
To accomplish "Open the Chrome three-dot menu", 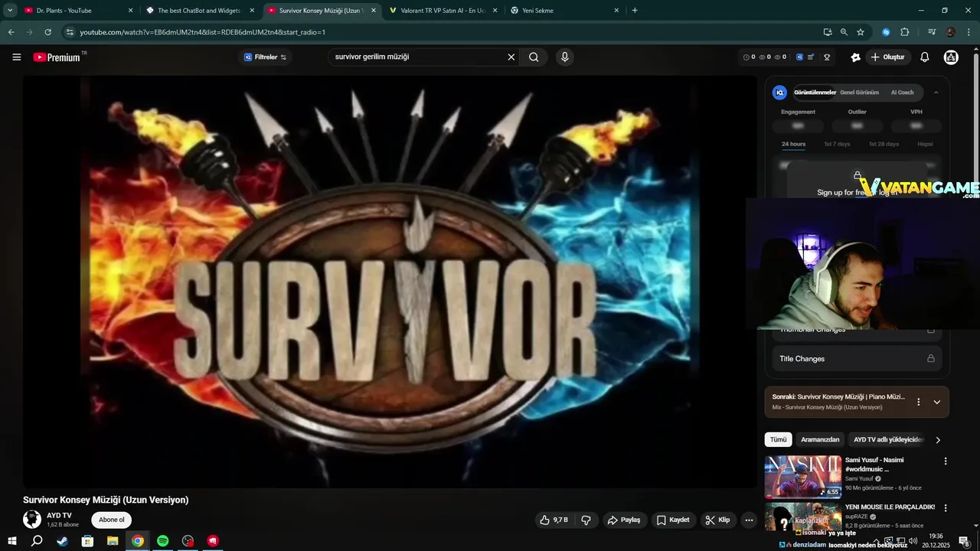I will click(x=969, y=32).
